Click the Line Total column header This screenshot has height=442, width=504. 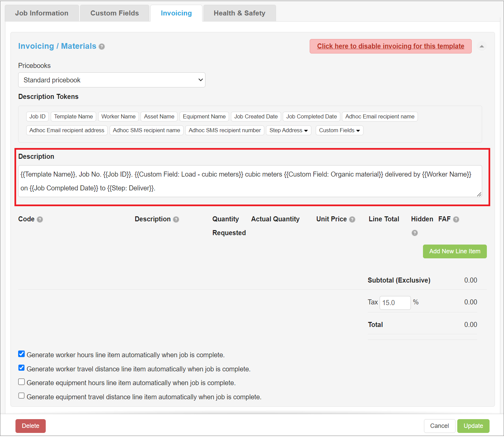(384, 219)
